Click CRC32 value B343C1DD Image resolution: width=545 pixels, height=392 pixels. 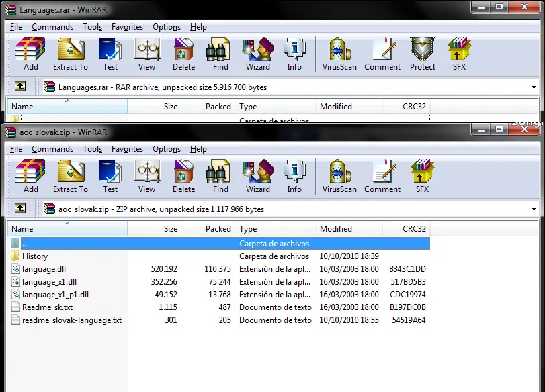(x=407, y=269)
